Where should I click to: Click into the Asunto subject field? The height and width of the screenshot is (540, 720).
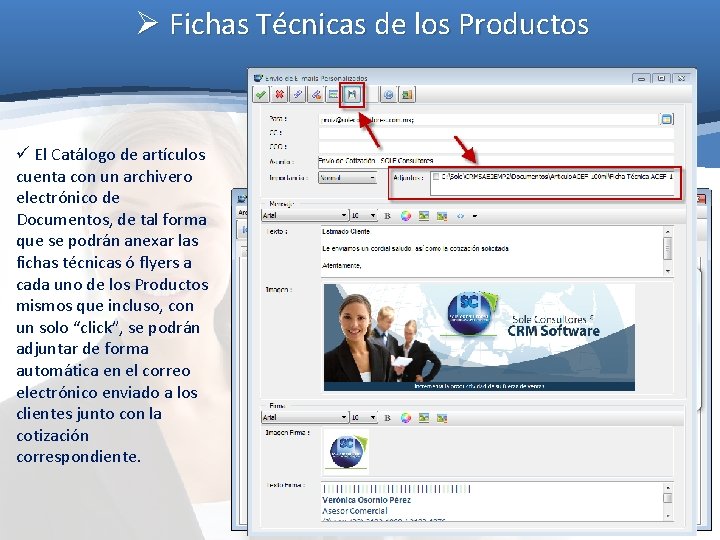(x=496, y=161)
